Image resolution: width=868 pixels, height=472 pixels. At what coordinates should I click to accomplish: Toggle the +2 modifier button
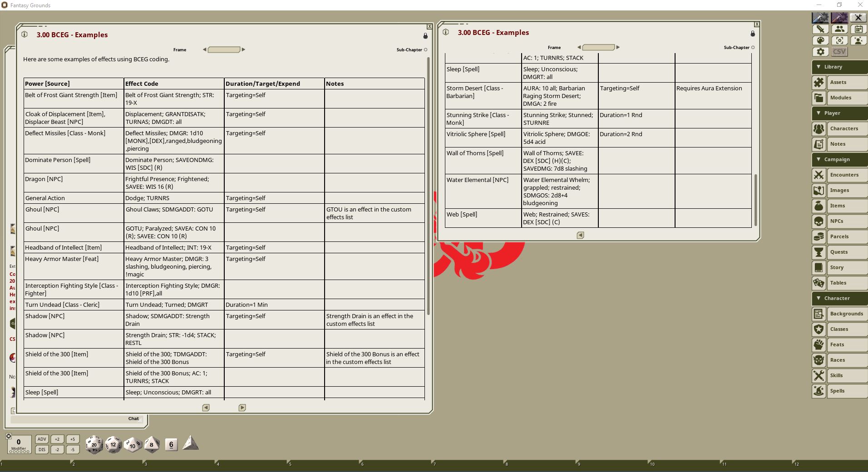57,439
